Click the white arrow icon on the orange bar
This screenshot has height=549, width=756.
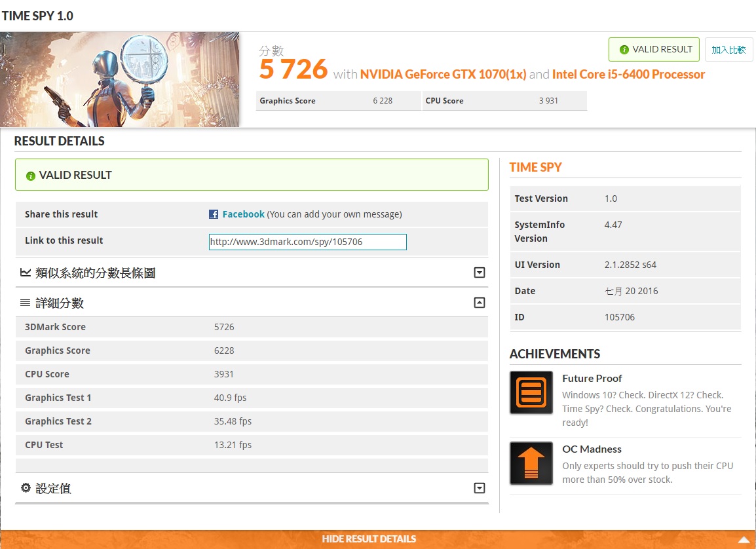[x=744, y=539]
